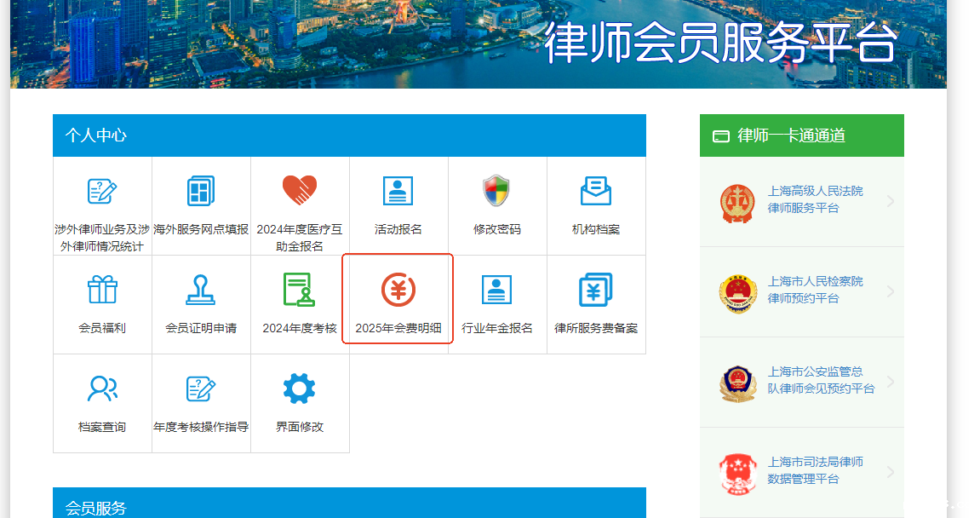Click the 档案查询 people icon
The image size is (980, 518).
click(x=102, y=389)
